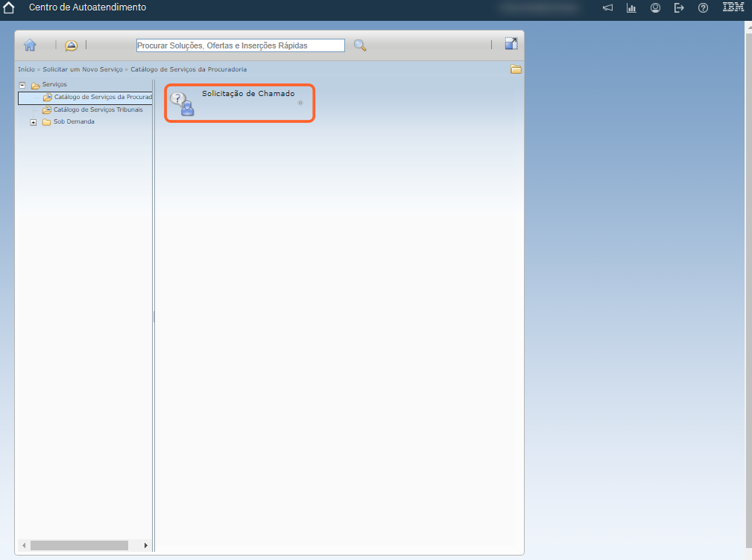Click the tree panel scrollbar right arrow
The width and height of the screenshot is (752, 560).
(146, 546)
